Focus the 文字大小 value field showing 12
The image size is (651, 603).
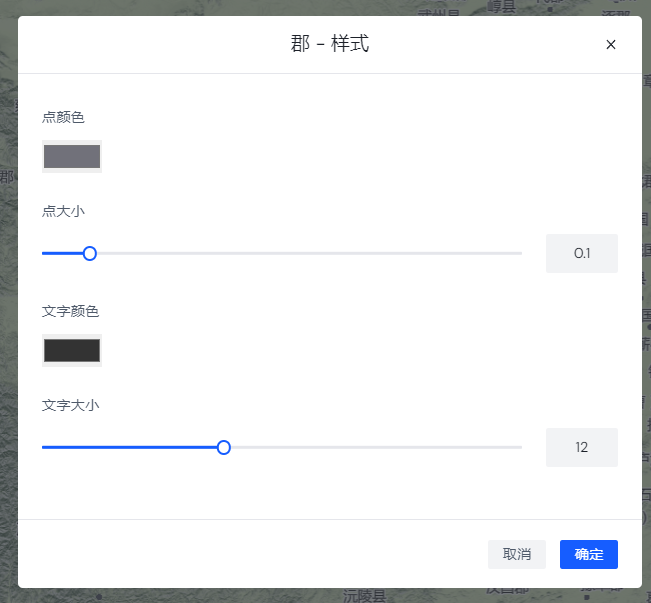point(581,448)
